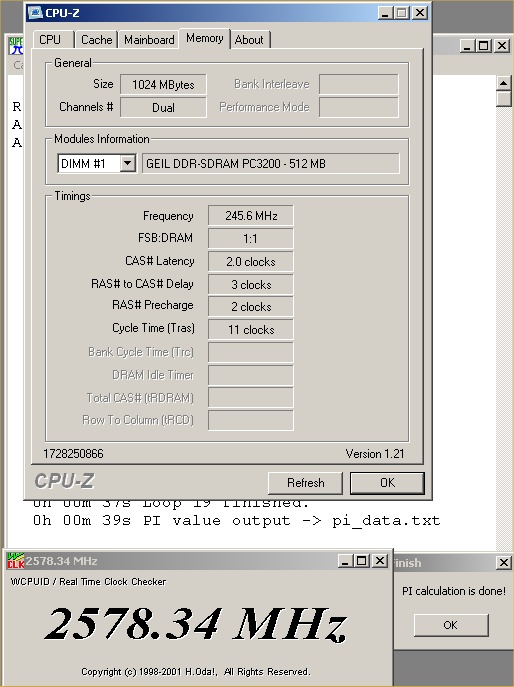514x687 pixels.
Task: Click the WCPUID copyright text
Action: [x=196, y=672]
